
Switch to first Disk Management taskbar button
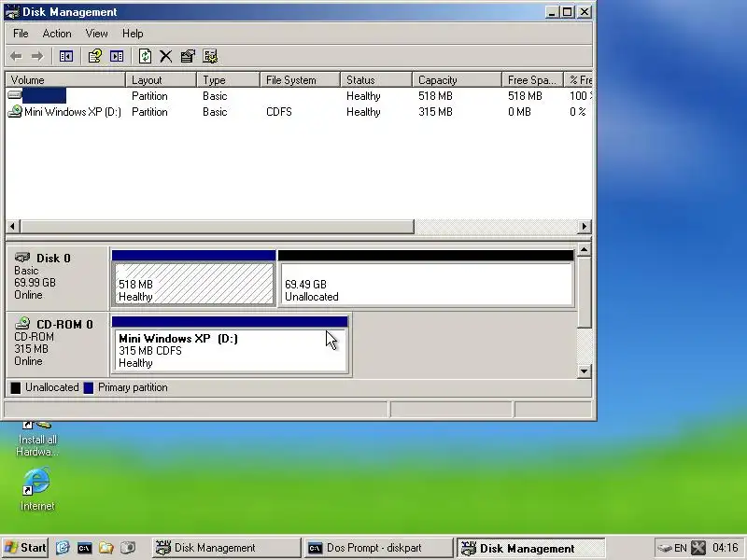226,548
